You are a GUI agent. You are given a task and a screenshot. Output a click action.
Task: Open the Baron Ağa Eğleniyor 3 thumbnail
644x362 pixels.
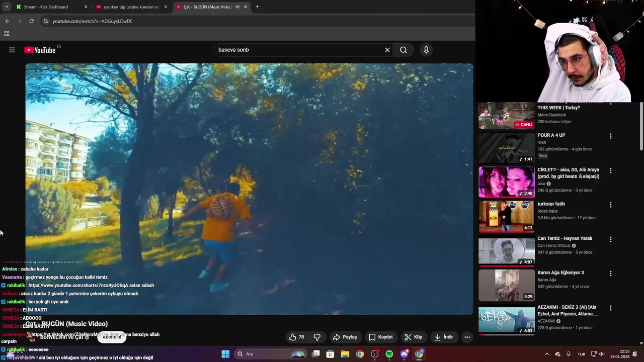point(507,285)
